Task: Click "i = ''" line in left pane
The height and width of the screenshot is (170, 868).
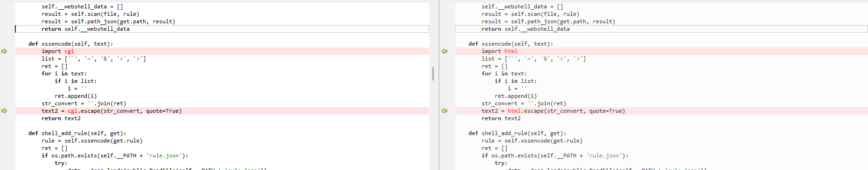Action: (x=77, y=88)
